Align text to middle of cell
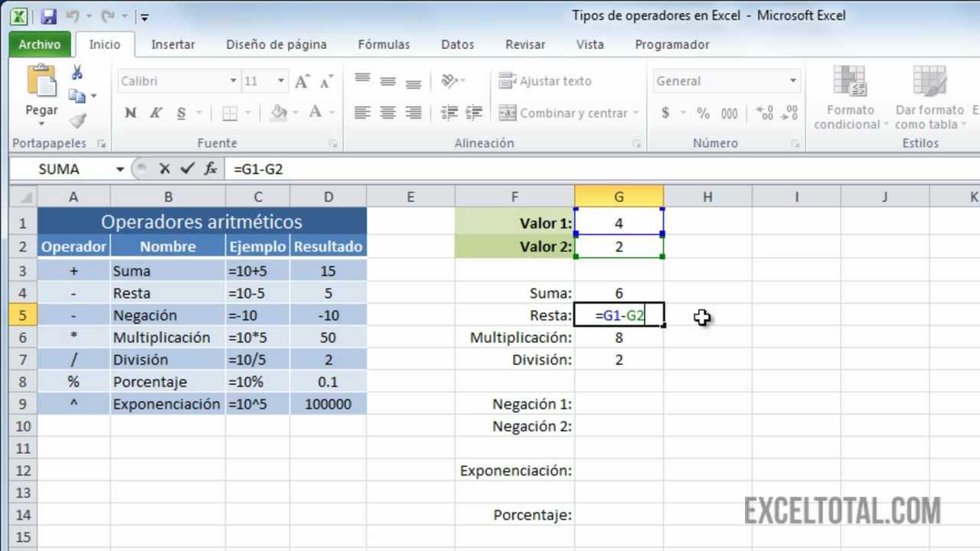This screenshot has height=551, width=980. click(x=388, y=81)
